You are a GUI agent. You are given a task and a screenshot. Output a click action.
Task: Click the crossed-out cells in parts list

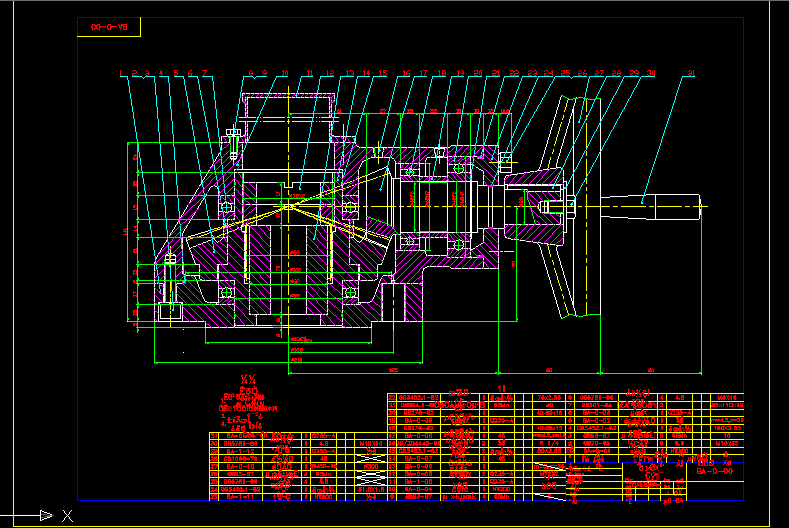370,468
